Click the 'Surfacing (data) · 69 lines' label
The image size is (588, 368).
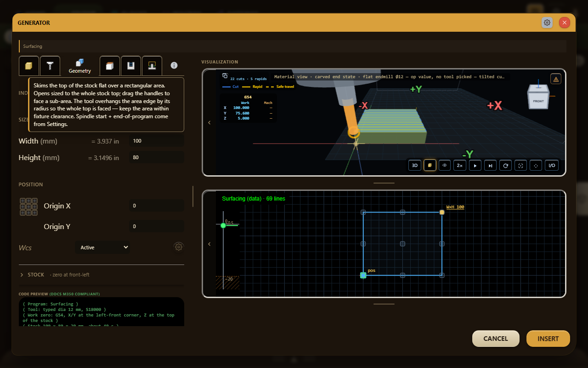click(x=254, y=199)
